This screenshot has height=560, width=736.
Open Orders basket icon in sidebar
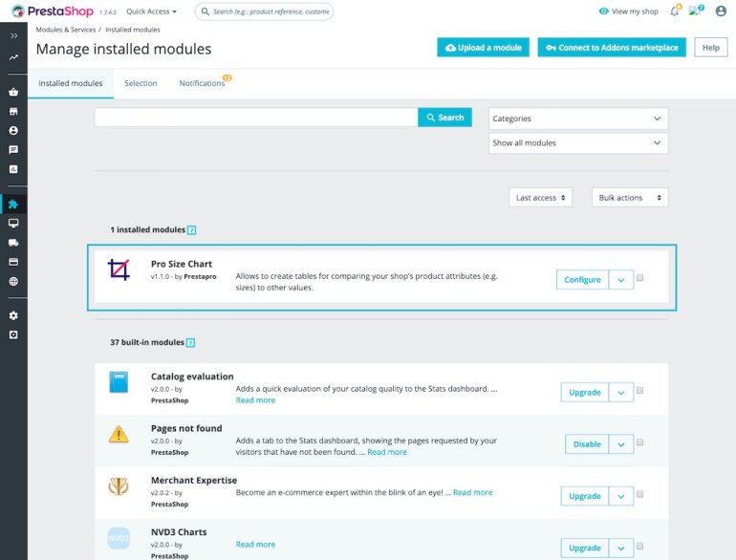point(13,92)
